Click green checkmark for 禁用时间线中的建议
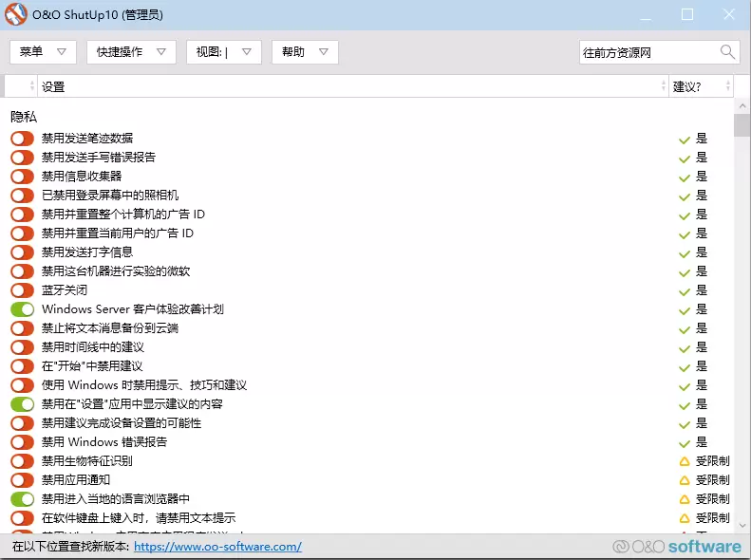This screenshot has width=751, height=560. pyautogui.click(x=685, y=348)
